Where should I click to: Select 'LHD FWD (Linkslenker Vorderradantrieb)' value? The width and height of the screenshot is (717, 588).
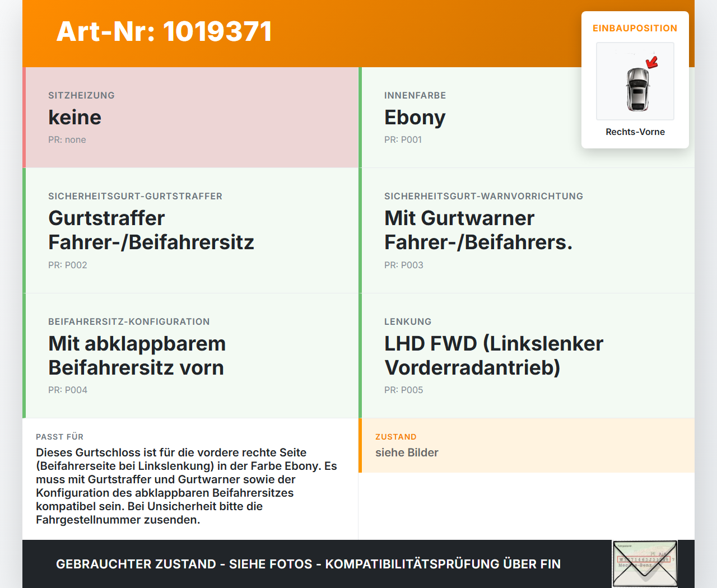(x=493, y=355)
